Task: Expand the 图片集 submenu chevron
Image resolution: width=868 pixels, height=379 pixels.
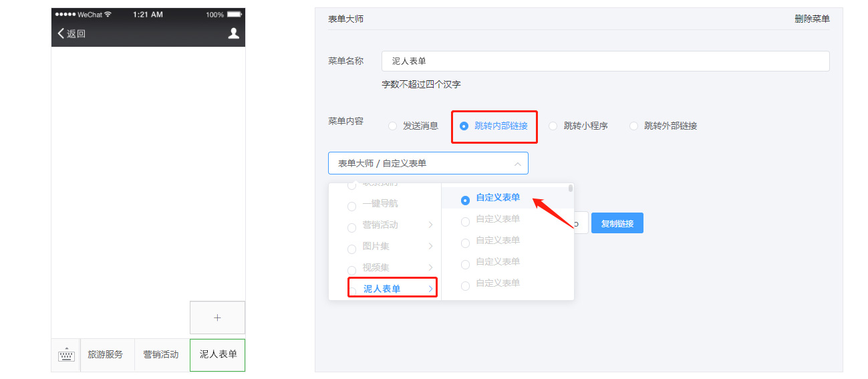Action: tap(431, 246)
